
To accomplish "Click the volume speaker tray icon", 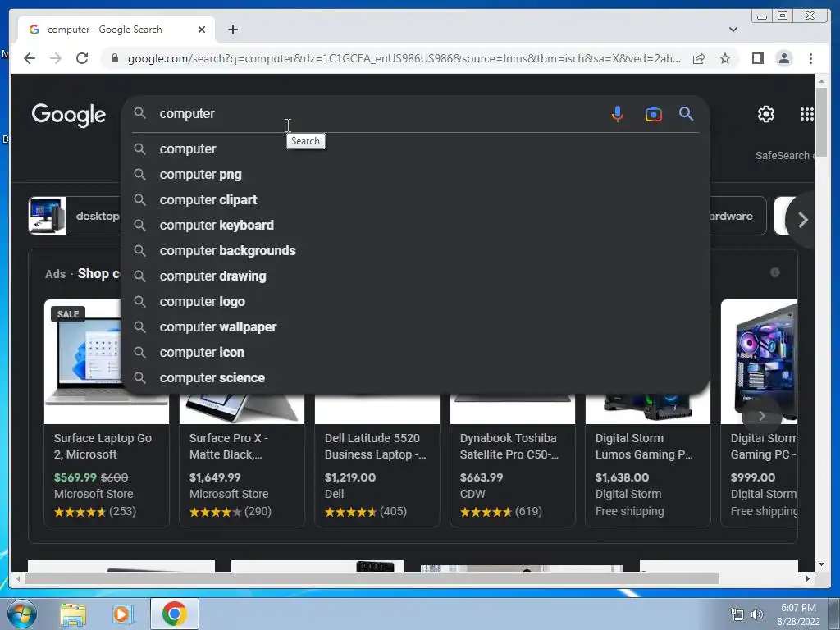I will pyautogui.click(x=756, y=614).
